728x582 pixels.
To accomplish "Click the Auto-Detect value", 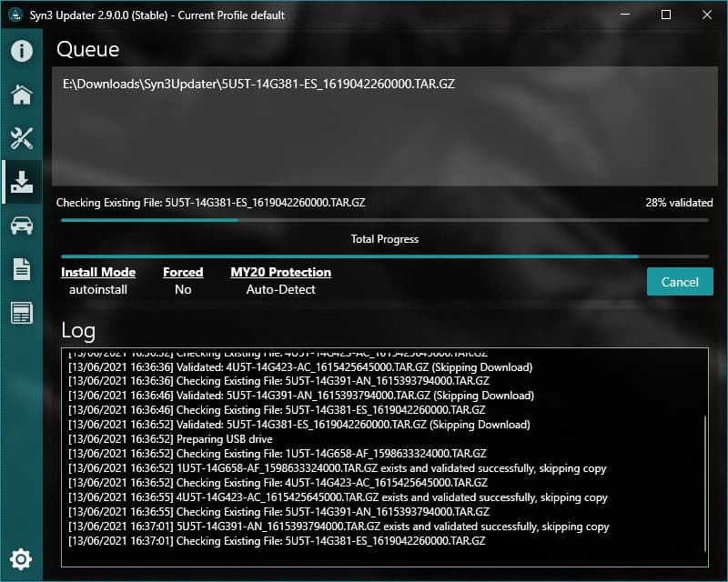I will [281, 289].
